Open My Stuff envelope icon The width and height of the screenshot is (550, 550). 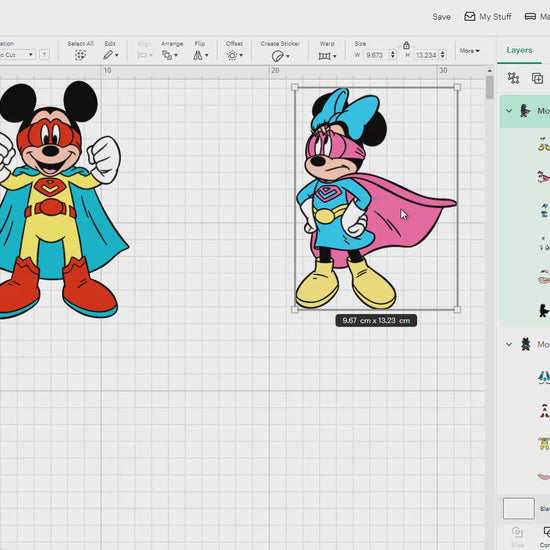tap(469, 16)
